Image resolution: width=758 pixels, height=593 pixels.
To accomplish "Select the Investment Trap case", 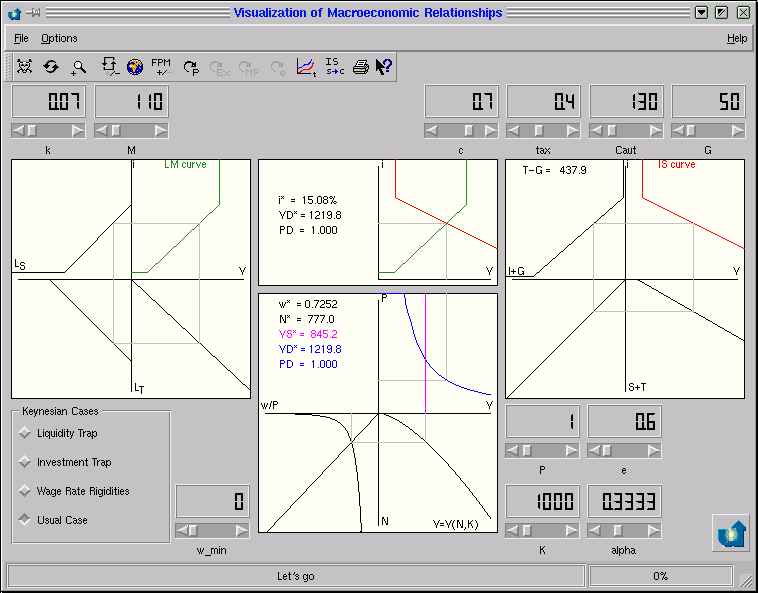I will click(x=65, y=462).
